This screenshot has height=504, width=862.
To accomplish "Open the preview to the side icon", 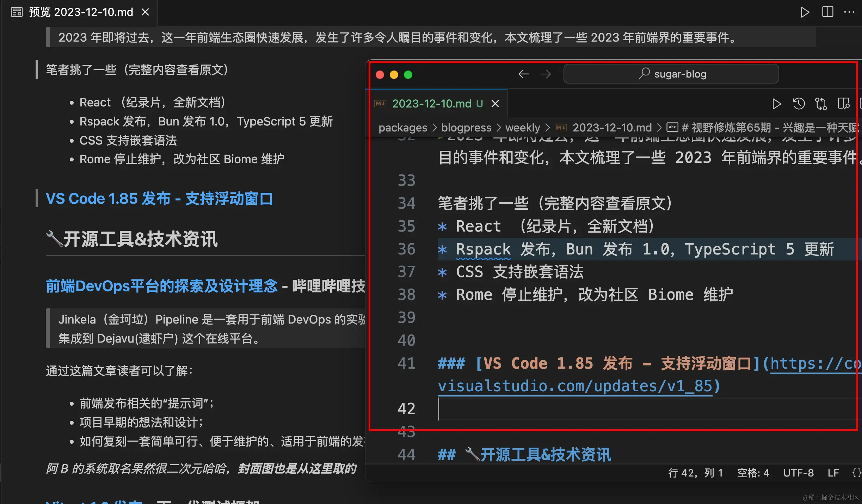I will 843,104.
